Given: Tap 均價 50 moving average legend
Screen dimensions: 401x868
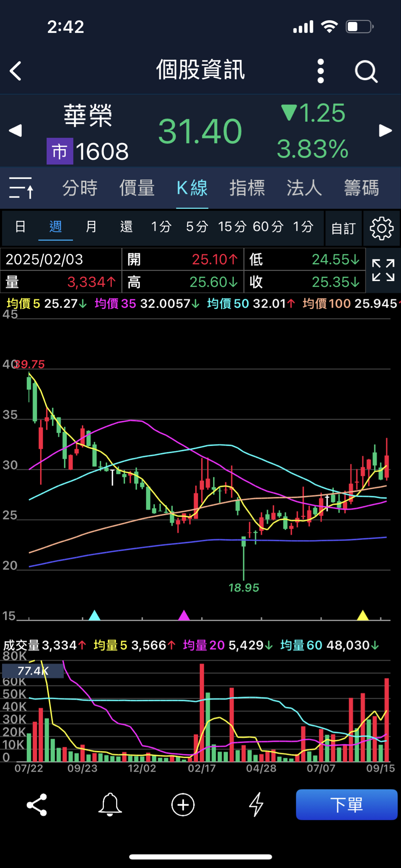Looking at the screenshot, I should (251, 303).
